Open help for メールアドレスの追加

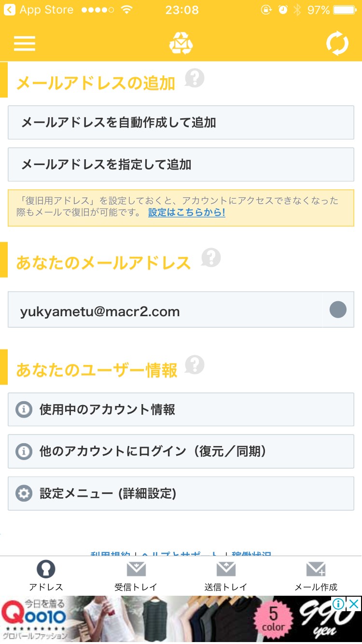(195, 78)
